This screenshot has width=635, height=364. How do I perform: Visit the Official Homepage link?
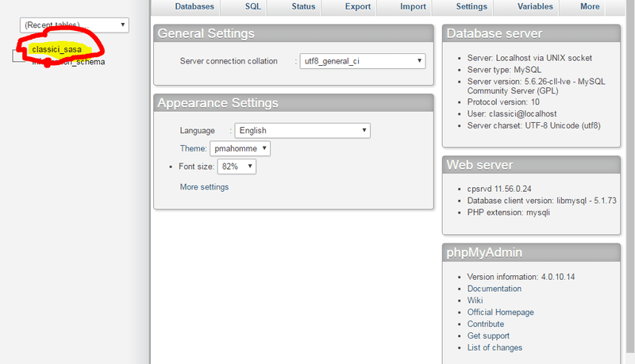tap(500, 312)
